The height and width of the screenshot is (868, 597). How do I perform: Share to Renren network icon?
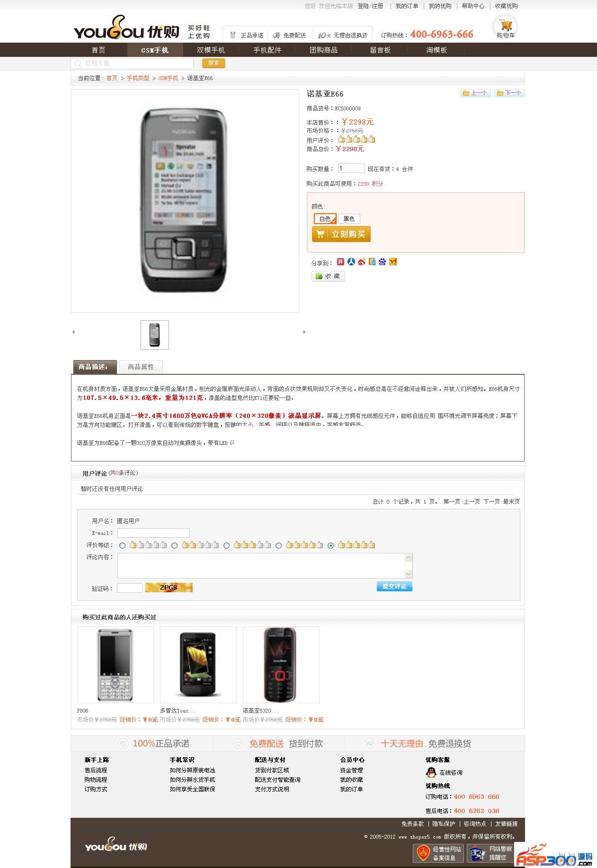click(x=351, y=262)
